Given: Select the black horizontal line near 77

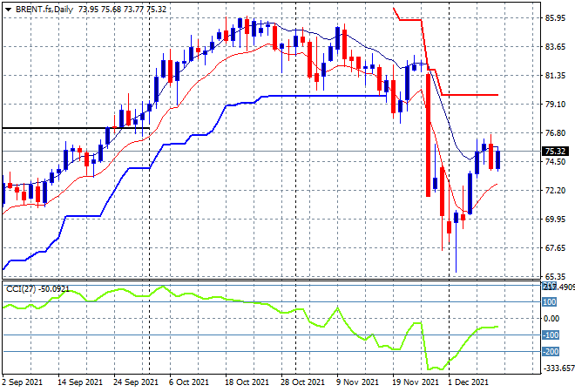Looking at the screenshot, I should (76, 128).
